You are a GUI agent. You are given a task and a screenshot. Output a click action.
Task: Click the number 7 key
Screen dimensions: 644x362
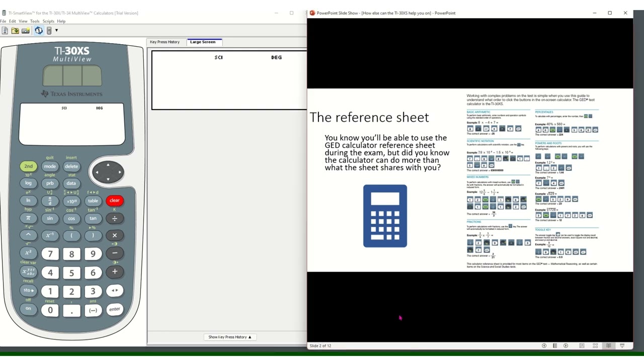point(50,254)
